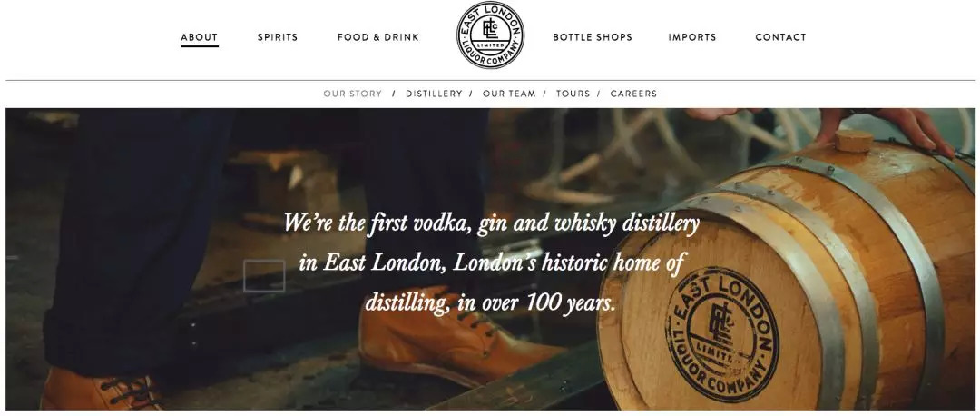
Task: Switch to the Distillery sub-page
Action: (x=434, y=94)
